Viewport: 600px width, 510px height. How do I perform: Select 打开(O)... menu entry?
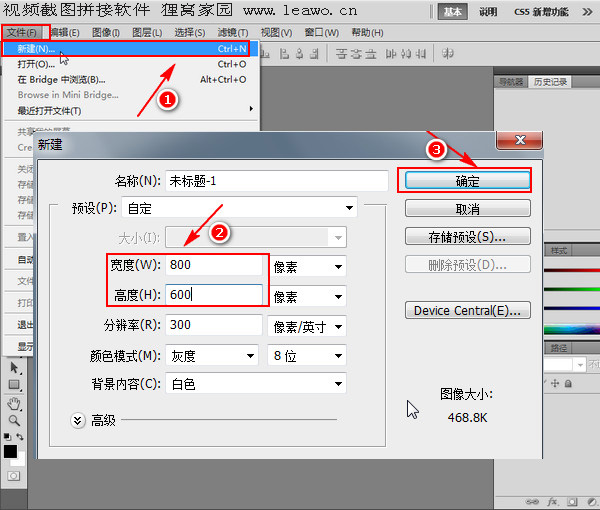pyautogui.click(x=131, y=64)
